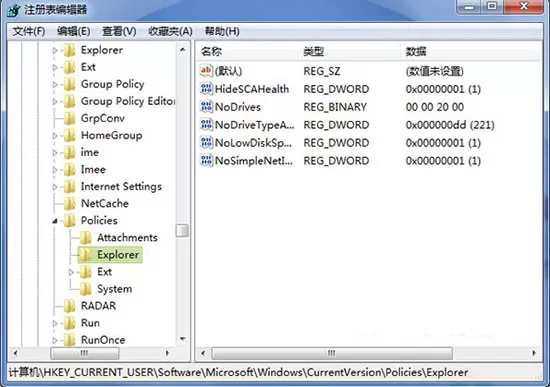This screenshot has height=387, width=550.
Task: Click the REG_BINARY type cell
Action: tap(335, 107)
